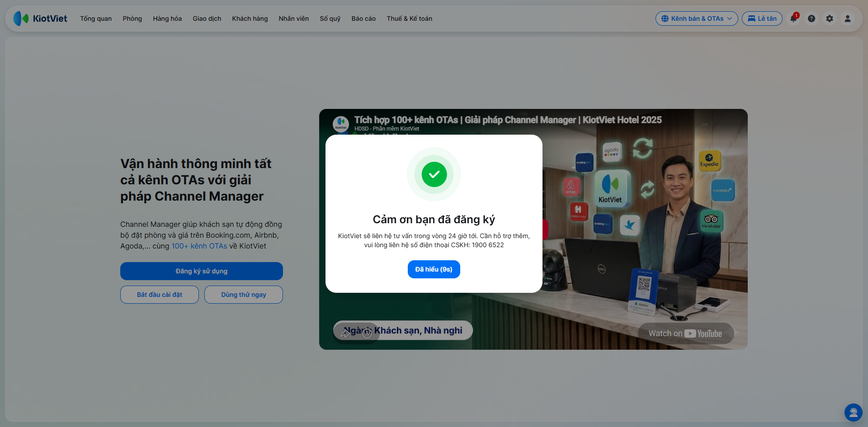Open the Sổ quỹ menu

330,19
